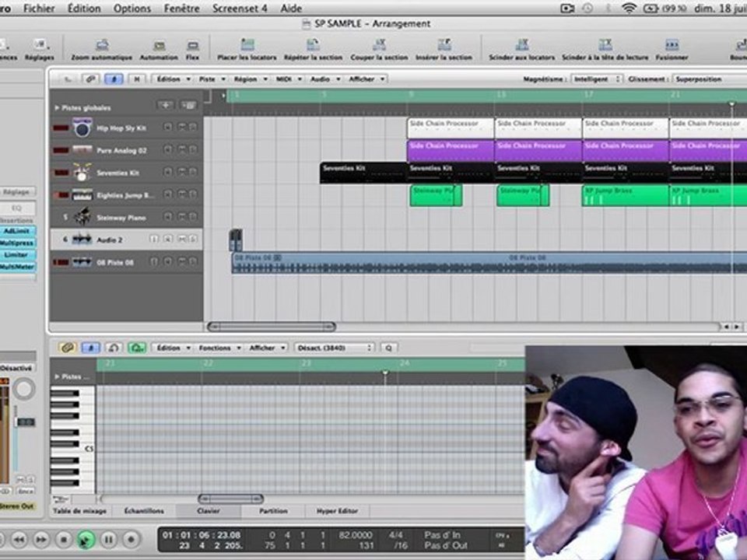The height and width of the screenshot is (560, 747).
Task: Click the 82.0000 tempo value
Action: coord(356,535)
